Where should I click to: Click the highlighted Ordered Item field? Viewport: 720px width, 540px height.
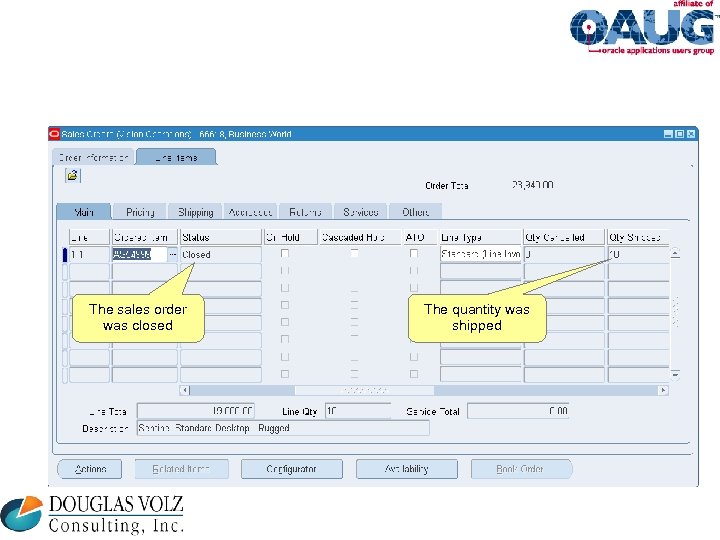140,254
